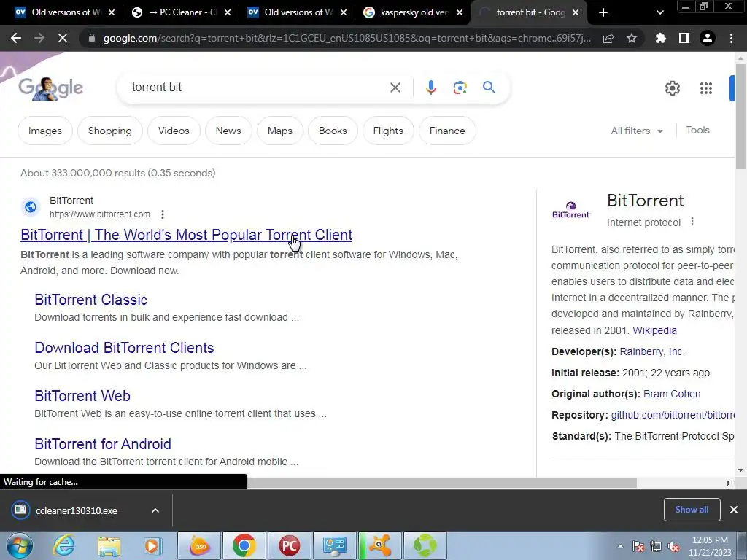
Task: Toggle the Chrome side panel icon
Action: pos(684,38)
